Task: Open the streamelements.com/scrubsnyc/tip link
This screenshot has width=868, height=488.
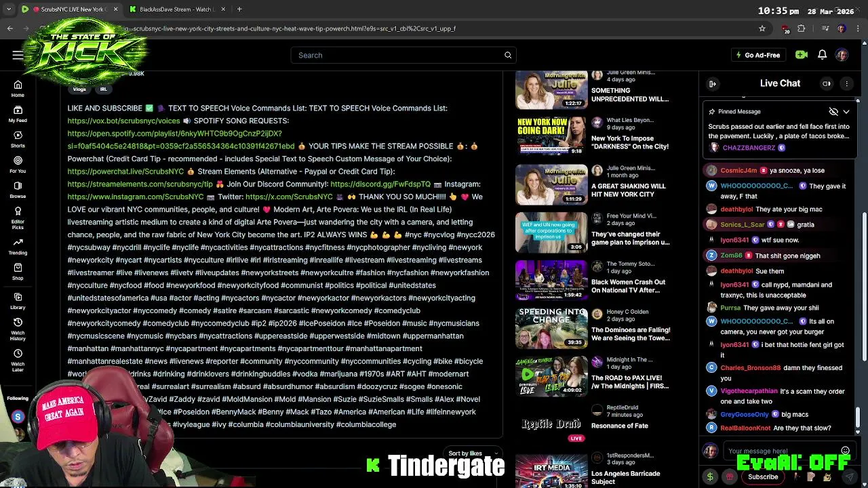Action: pyautogui.click(x=140, y=184)
